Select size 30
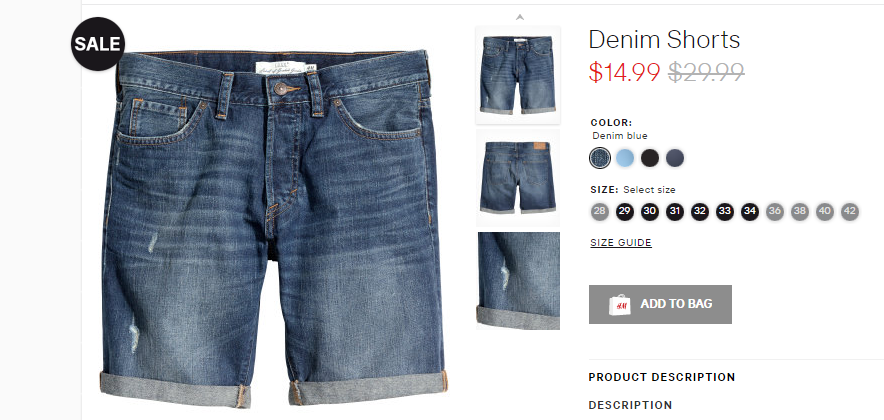884x420 pixels. click(x=649, y=212)
